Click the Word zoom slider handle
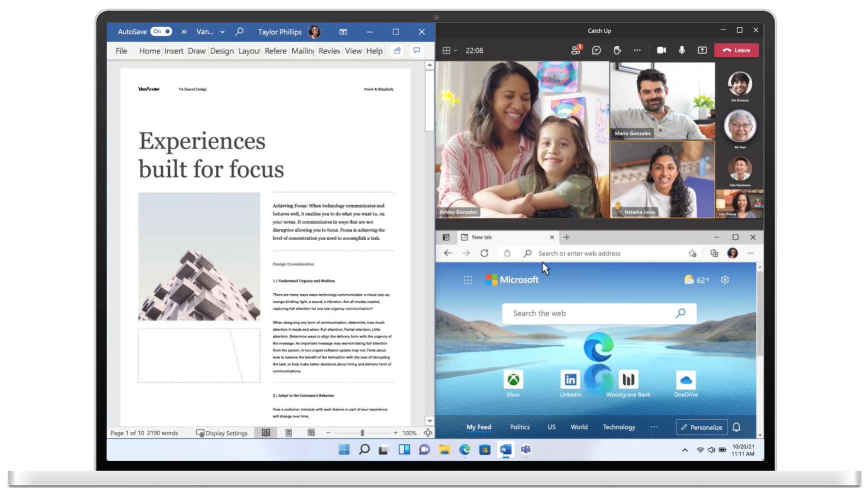 click(362, 433)
